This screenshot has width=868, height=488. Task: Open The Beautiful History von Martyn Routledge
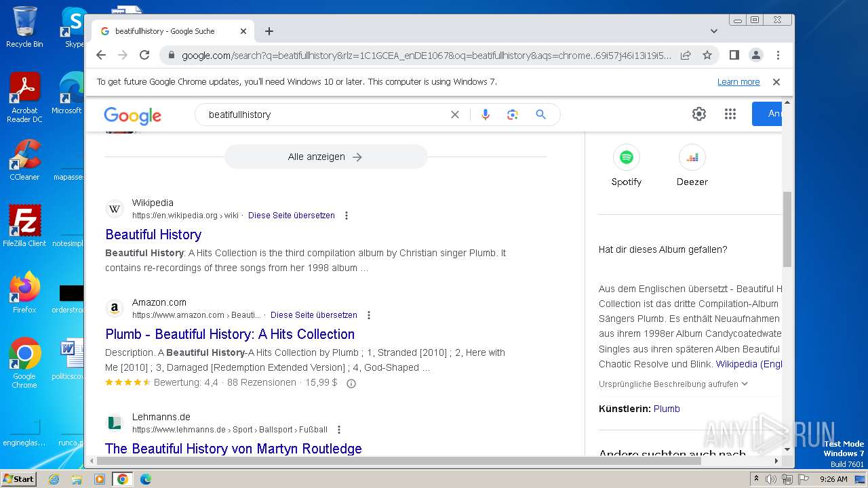(233, 449)
